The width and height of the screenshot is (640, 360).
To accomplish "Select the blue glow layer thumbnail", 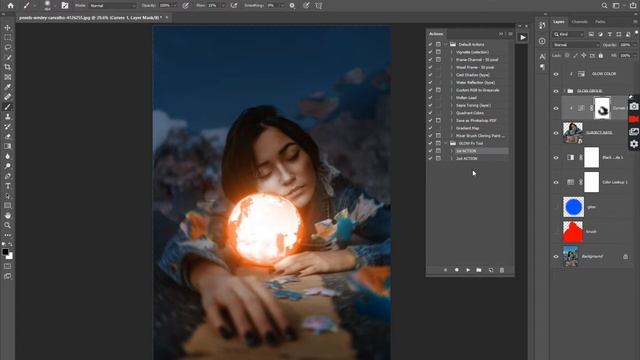I will 573,207.
